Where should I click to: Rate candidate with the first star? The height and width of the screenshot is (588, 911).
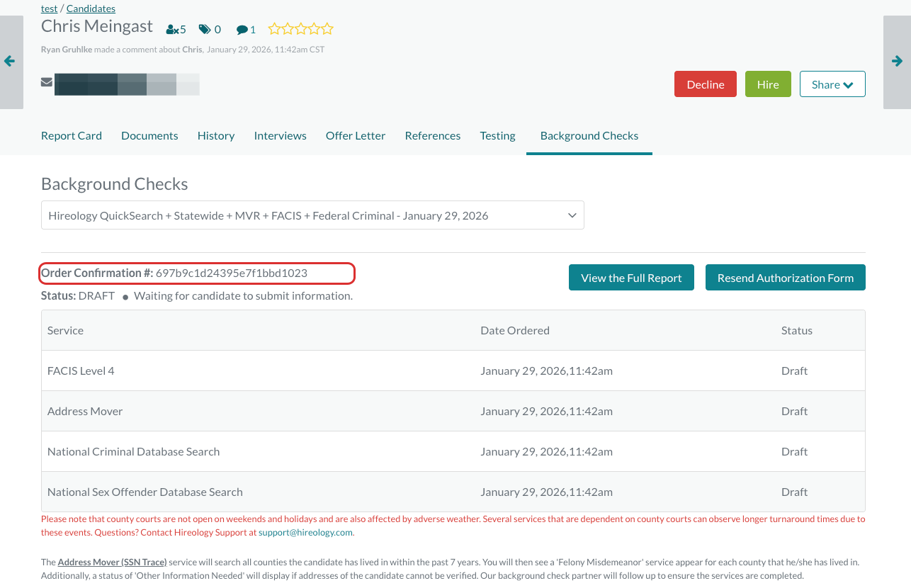pos(275,29)
